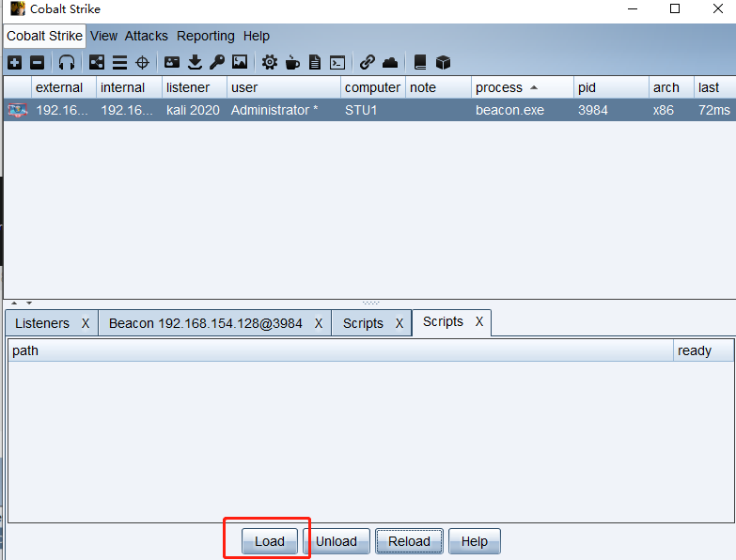Screen dimensions: 736x560
Task: Select the 3984 pid cell
Action: [611, 110]
